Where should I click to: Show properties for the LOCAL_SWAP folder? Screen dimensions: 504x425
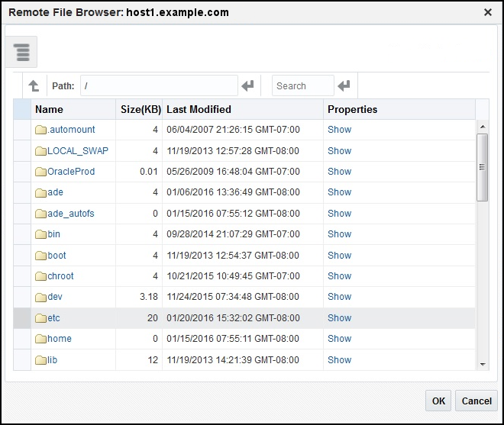(x=339, y=151)
